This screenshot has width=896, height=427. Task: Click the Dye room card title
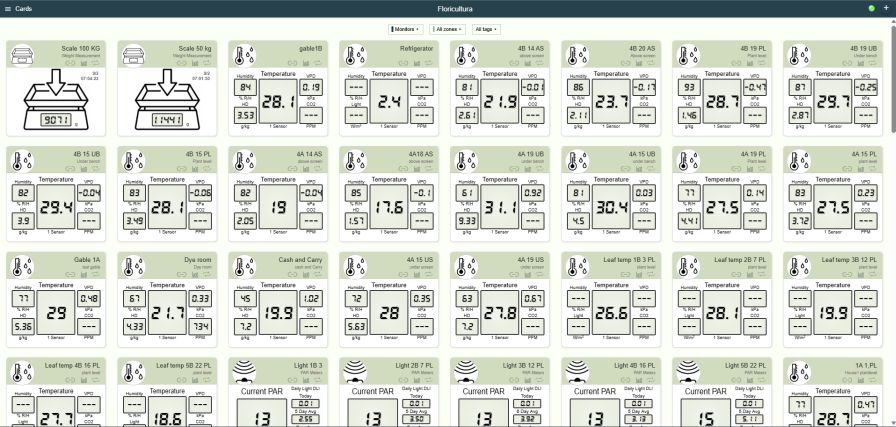[x=198, y=260]
